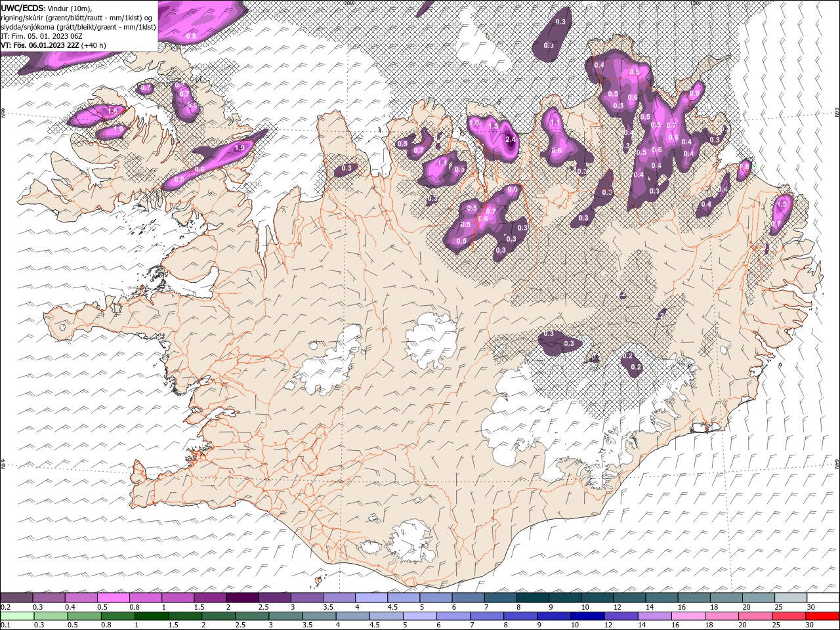Click the 8–9 blue swatch in lower legend row
The image size is (840, 630).
click(x=521, y=616)
